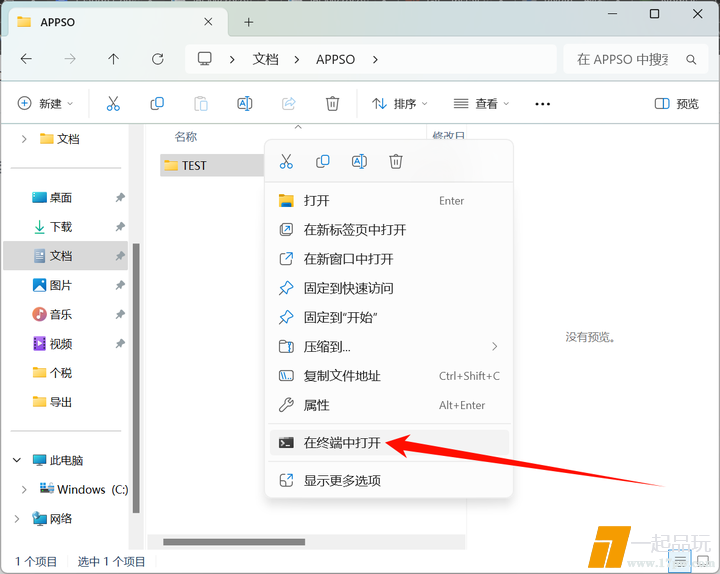720x574 pixels.
Task: Choose 显示更多选项 in context menu
Action: click(342, 481)
